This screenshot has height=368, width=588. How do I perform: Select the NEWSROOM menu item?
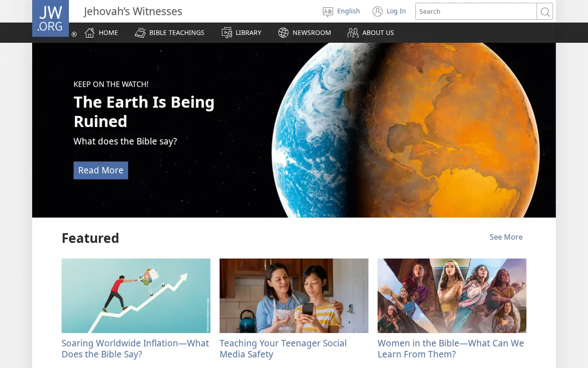(312, 33)
